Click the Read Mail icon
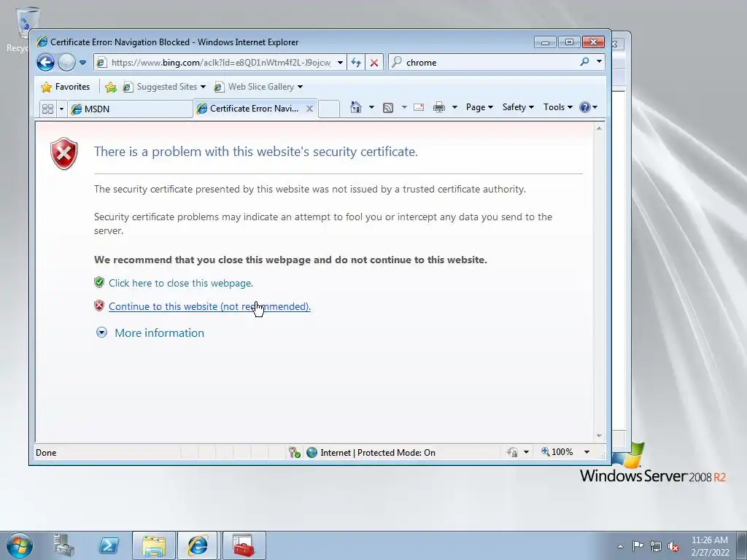Image resolution: width=747 pixels, height=560 pixels. point(419,107)
